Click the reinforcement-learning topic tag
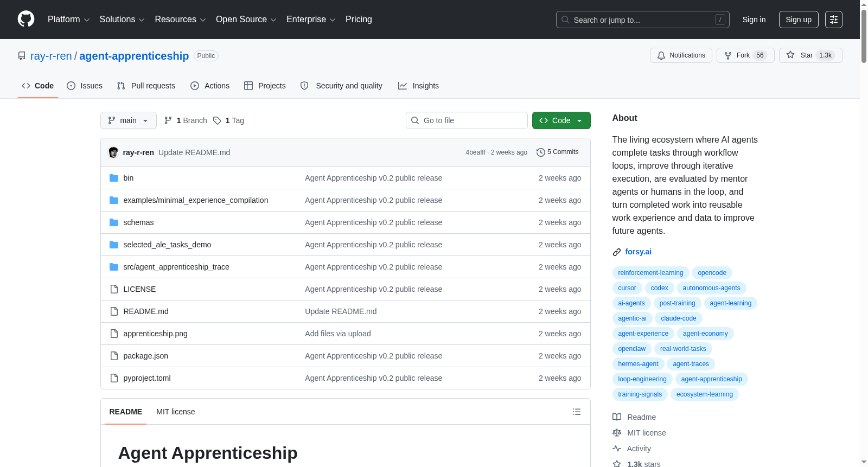The height and width of the screenshot is (467, 868). point(650,273)
